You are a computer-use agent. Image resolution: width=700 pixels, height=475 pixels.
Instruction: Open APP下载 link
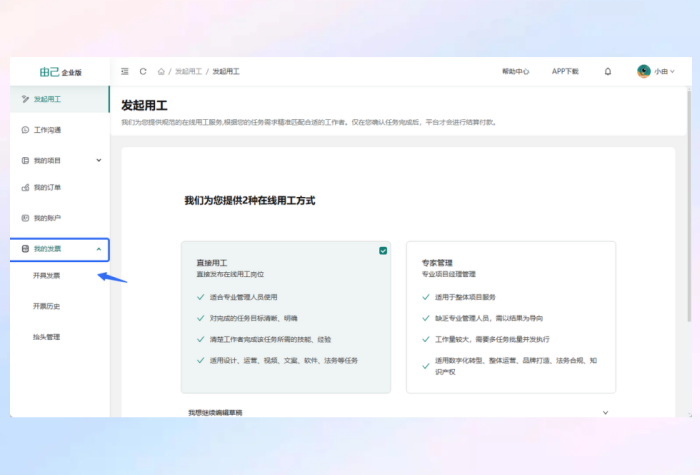coord(565,71)
